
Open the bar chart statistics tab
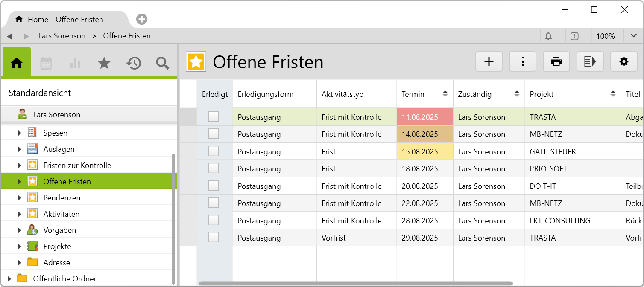(75, 63)
